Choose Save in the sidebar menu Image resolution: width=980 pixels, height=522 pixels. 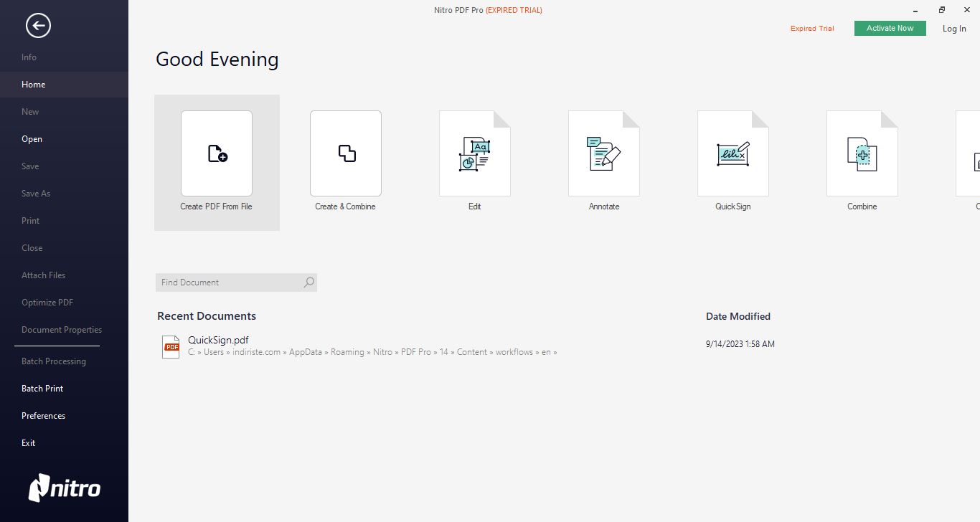click(x=30, y=166)
